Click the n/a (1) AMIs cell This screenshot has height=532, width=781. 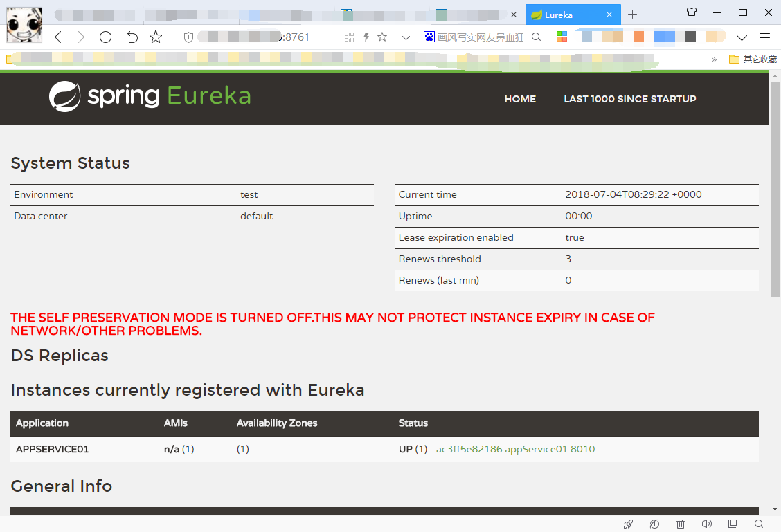pyautogui.click(x=179, y=450)
